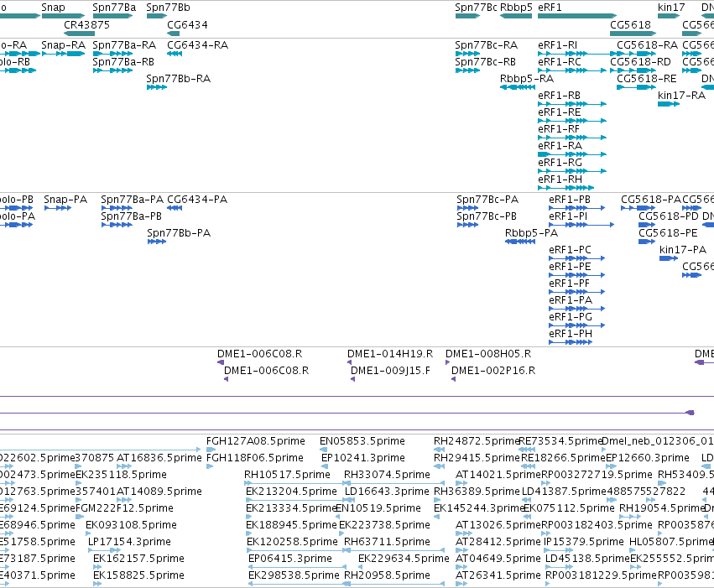
Task: Click the CR43875 gene label
Action: (86, 24)
